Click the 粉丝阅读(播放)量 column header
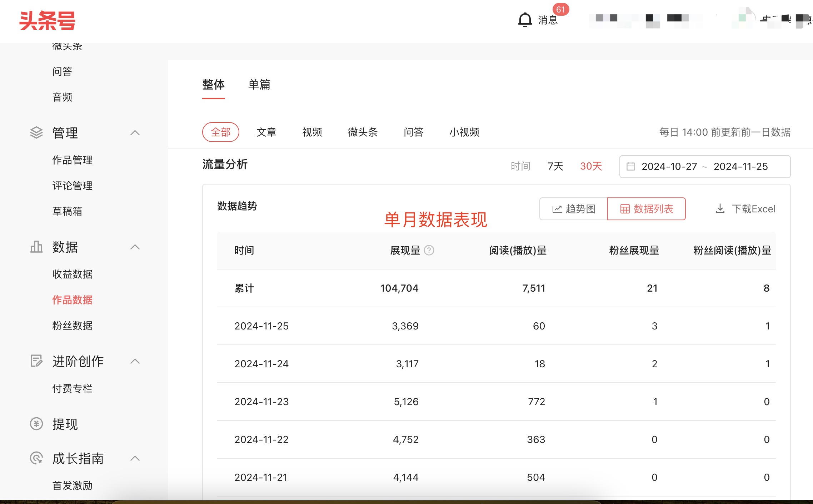This screenshot has width=813, height=504. 732,250
